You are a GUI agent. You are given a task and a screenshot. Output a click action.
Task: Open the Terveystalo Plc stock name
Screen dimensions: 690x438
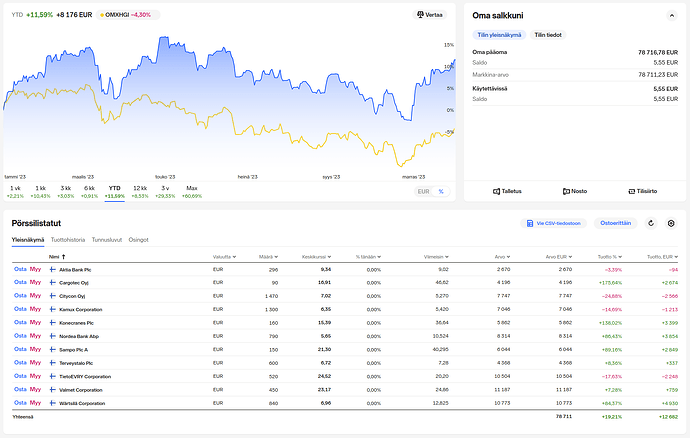tap(76, 363)
